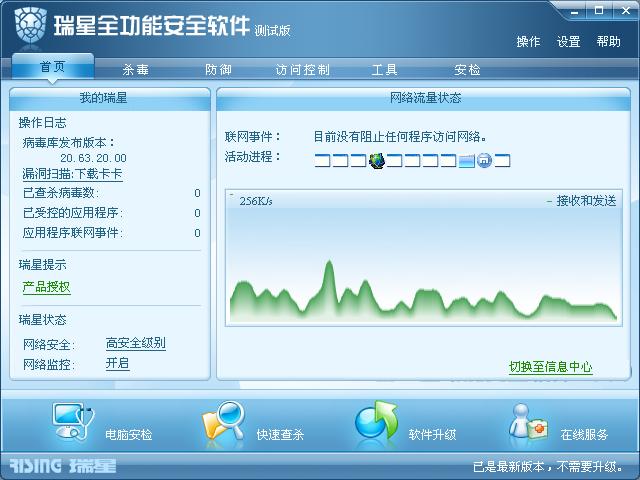Select the 目前没有阻止任何程序访问网络 message
The image size is (640, 480).
400,136
